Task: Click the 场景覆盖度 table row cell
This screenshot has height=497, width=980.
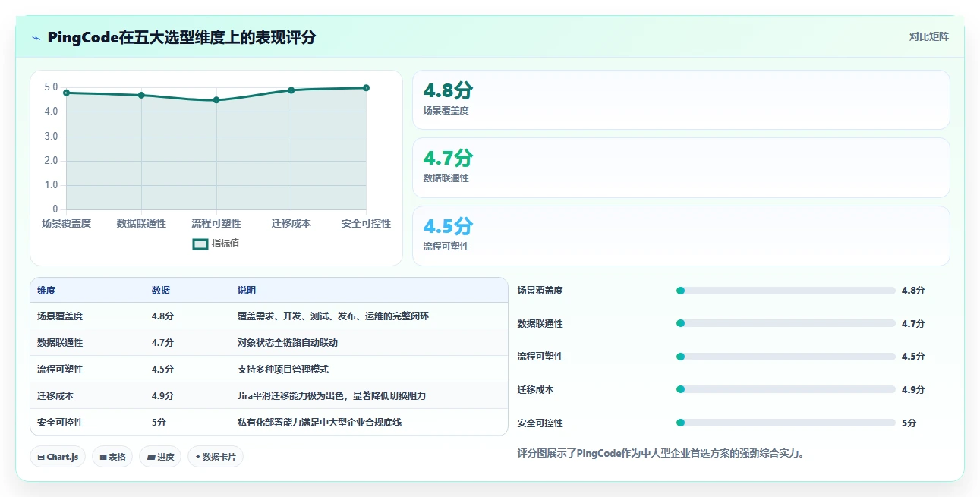Action: (x=60, y=316)
